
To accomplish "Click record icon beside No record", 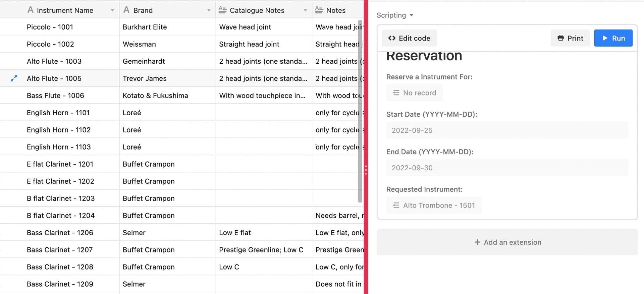I will click(396, 93).
